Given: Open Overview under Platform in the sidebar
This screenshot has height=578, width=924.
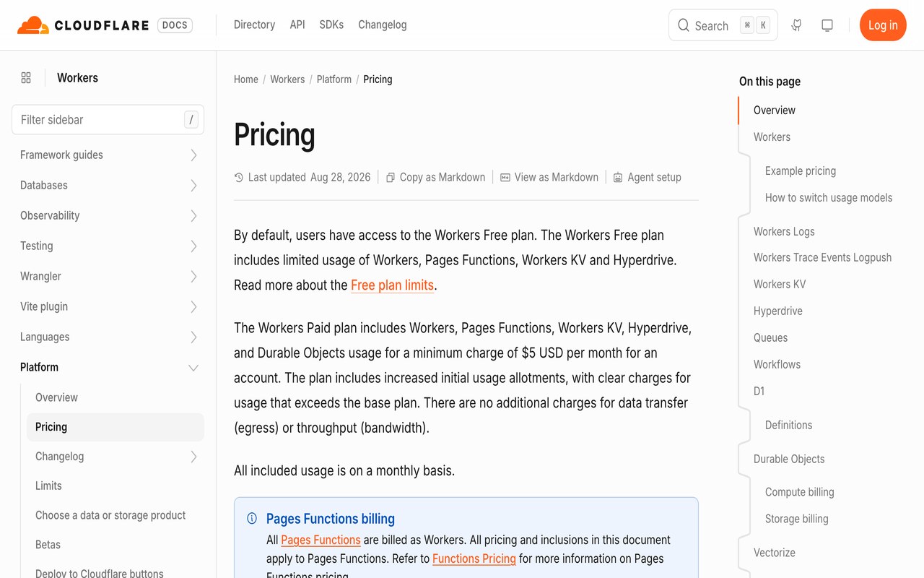Looking at the screenshot, I should pyautogui.click(x=115, y=397).
